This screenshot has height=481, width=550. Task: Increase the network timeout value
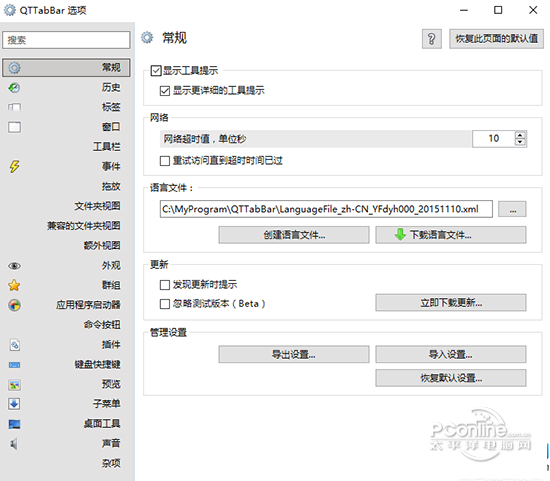[x=520, y=135]
